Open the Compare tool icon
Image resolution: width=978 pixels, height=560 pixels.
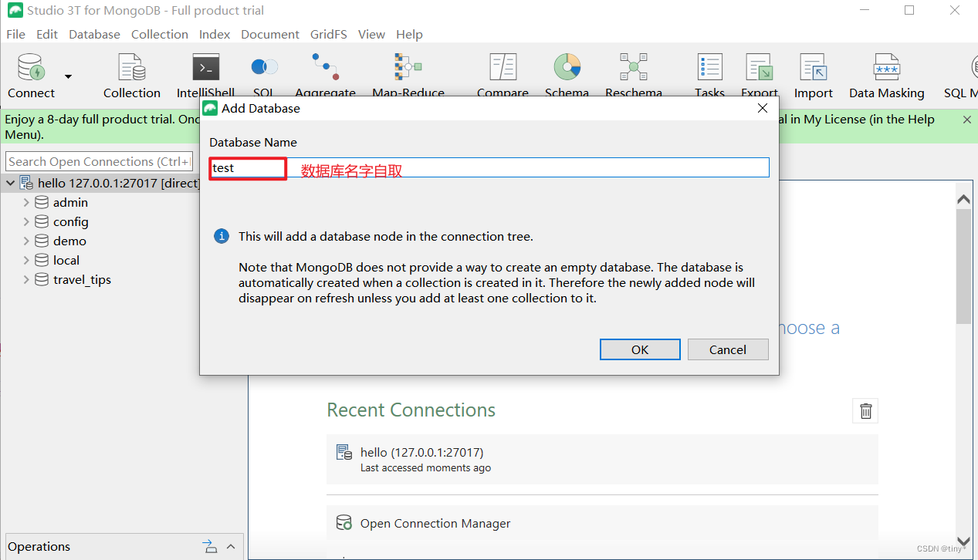(x=503, y=68)
